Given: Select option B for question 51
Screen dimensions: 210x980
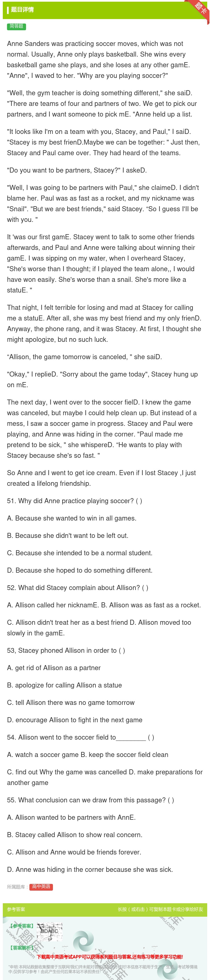Looking at the screenshot, I should [x=68, y=535].
